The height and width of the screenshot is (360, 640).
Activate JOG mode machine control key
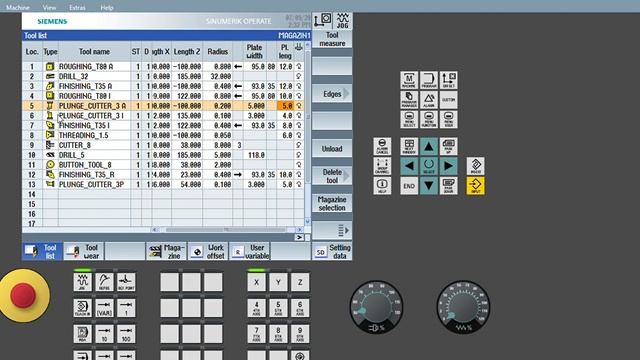click(x=82, y=282)
